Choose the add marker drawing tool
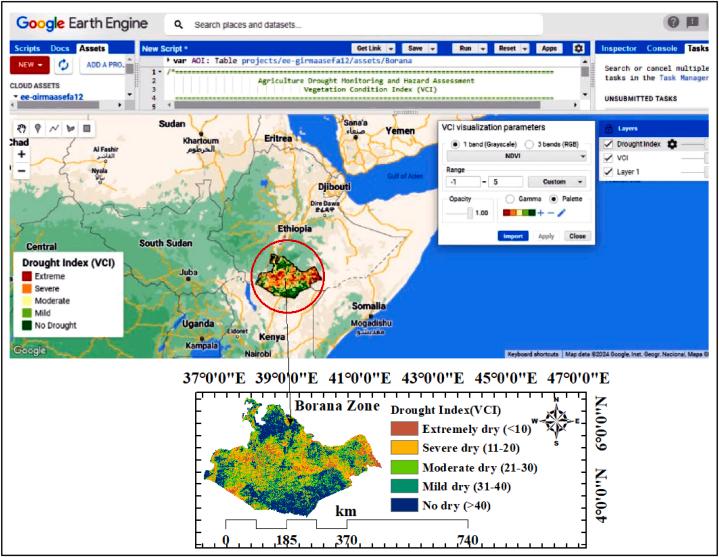 38,129
